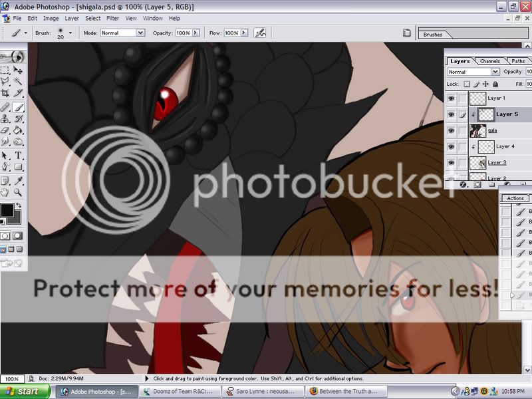
Task: Toggle lock position
Action: (x=485, y=84)
